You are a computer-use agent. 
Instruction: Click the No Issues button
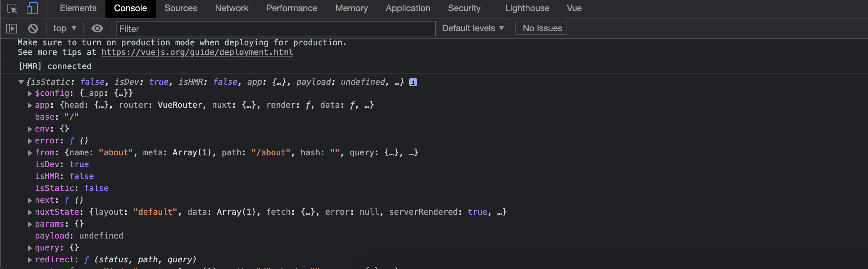(541, 28)
